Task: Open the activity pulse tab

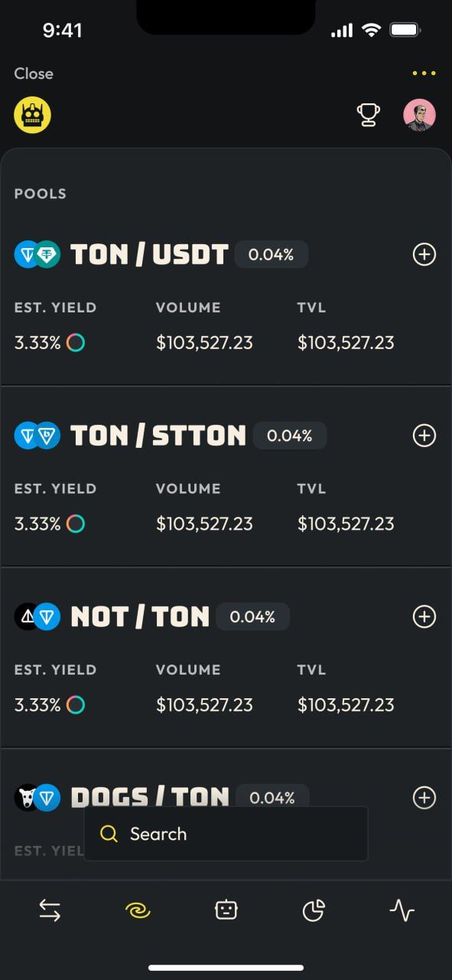Action: click(x=402, y=910)
